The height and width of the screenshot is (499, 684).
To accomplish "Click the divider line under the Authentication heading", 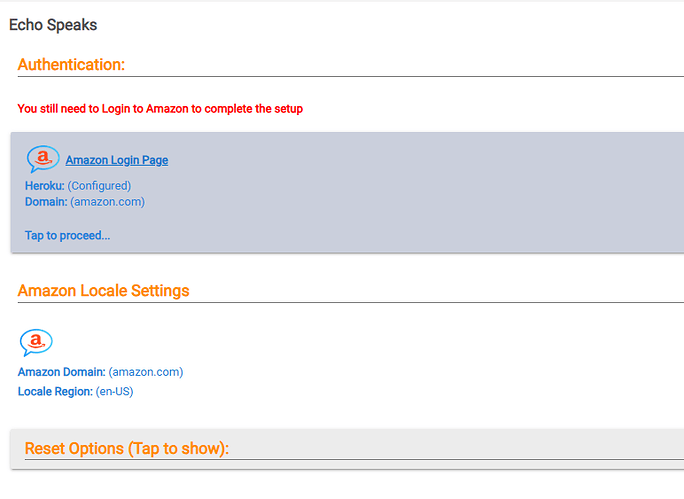I will 350,76.
